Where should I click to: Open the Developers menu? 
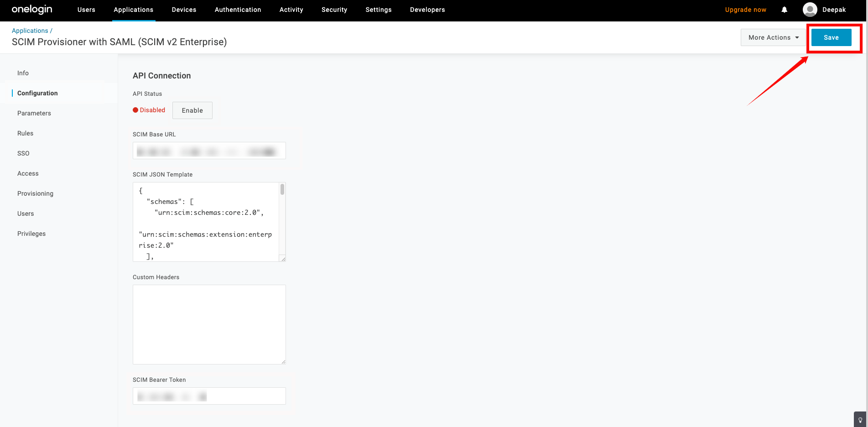[427, 10]
